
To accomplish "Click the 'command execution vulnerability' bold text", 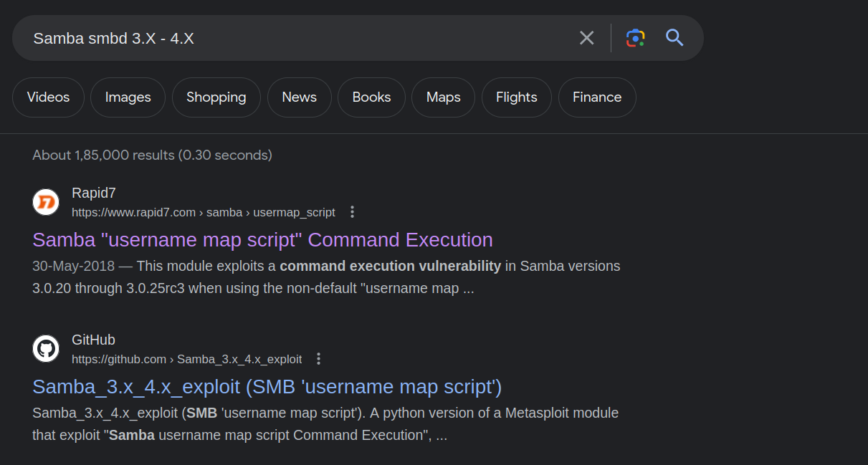I will [391, 266].
